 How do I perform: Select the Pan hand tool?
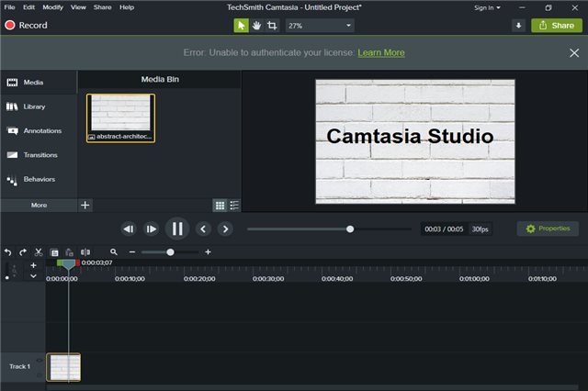(x=256, y=26)
